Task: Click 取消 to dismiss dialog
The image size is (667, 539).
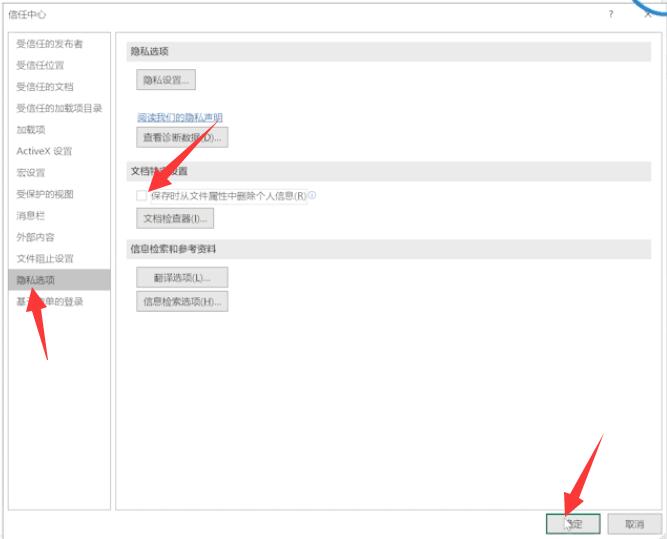Action: tap(634, 524)
